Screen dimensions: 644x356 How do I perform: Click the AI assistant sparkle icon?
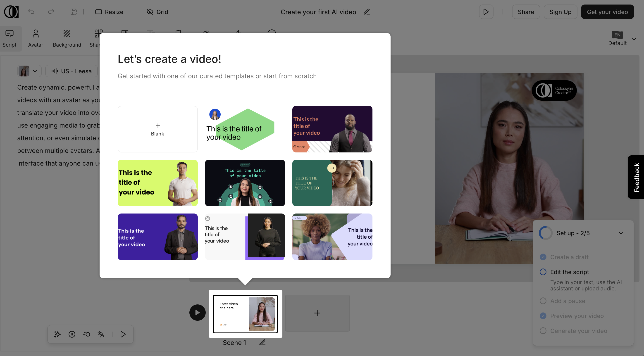click(57, 334)
